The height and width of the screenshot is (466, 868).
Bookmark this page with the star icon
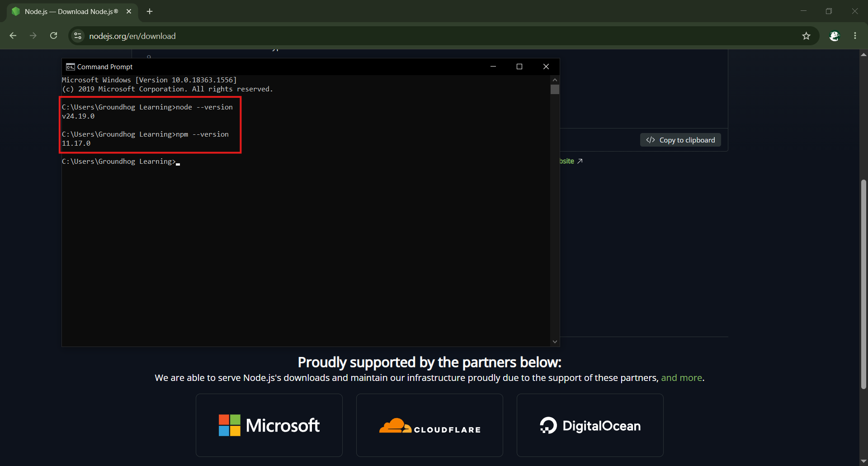pos(806,36)
